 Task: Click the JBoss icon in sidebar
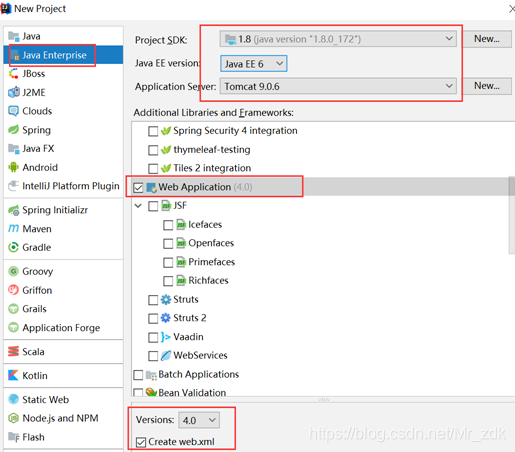pyautogui.click(x=14, y=73)
